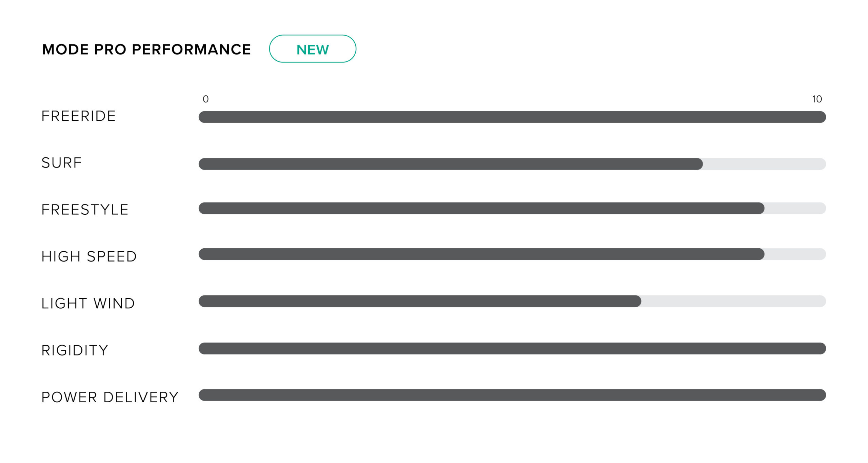Click the POWER DELIVERY label
Viewport: 868px width, 463px height.
[x=110, y=397]
